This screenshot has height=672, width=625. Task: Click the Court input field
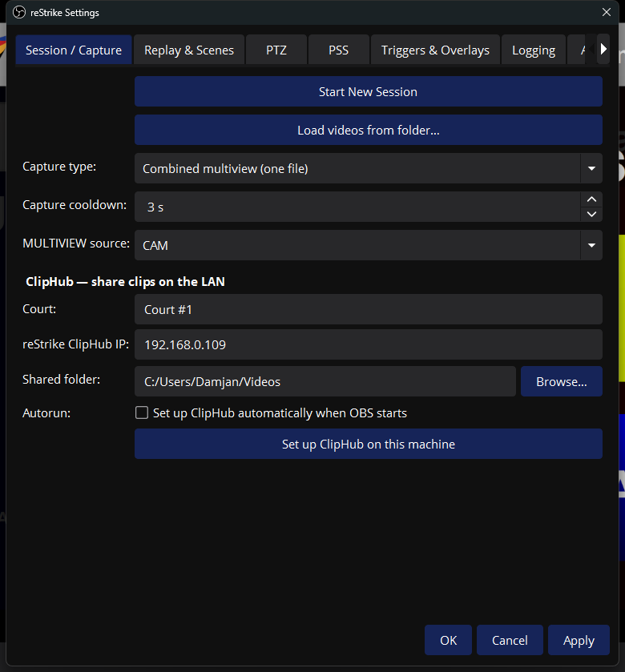point(369,309)
